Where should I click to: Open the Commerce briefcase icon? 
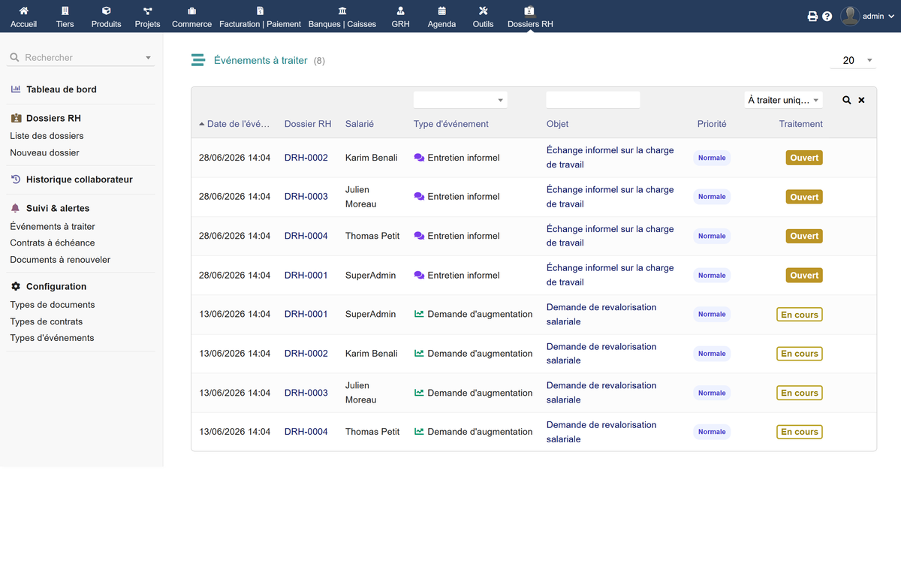tap(191, 11)
